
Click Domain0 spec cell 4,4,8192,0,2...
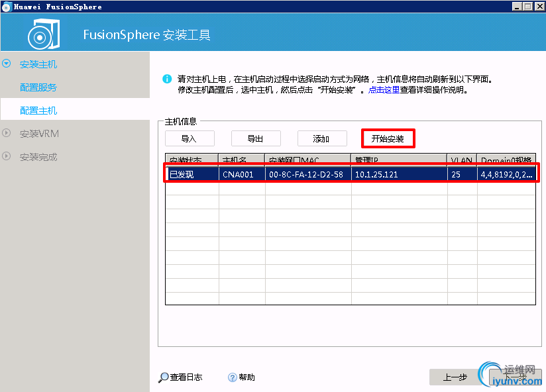click(x=506, y=174)
